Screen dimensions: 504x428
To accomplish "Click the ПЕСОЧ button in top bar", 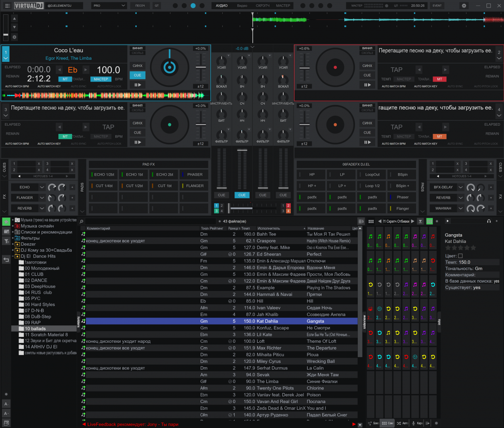I will (x=140, y=6).
